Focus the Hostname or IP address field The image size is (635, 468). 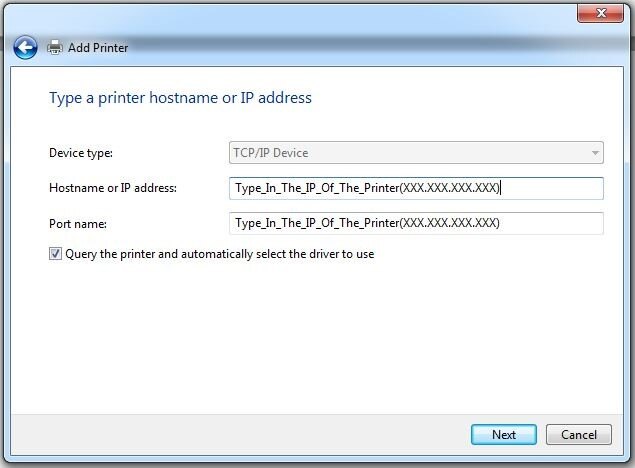[416, 188]
